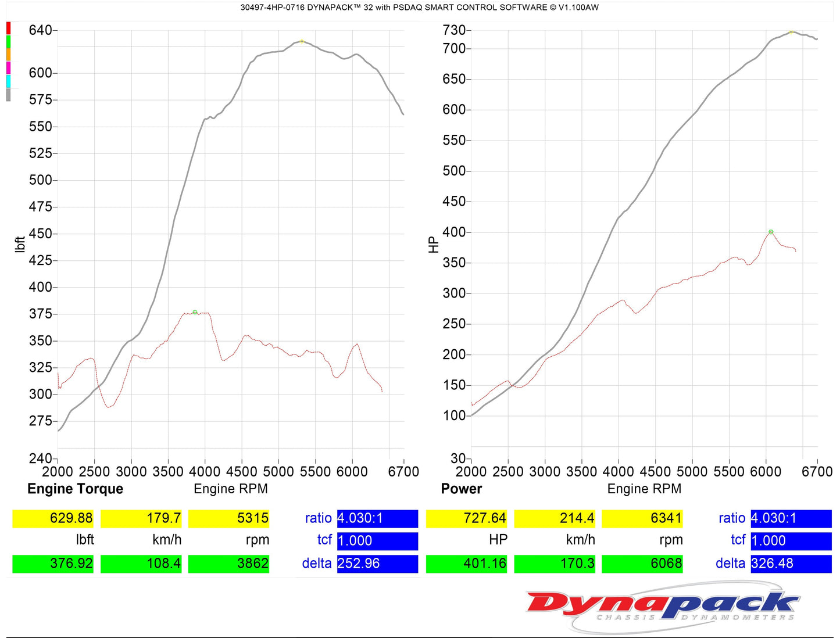Screen dimensions: 840x638
Task: Click the 629.88 lbft peak torque value
Action: [x=53, y=518]
